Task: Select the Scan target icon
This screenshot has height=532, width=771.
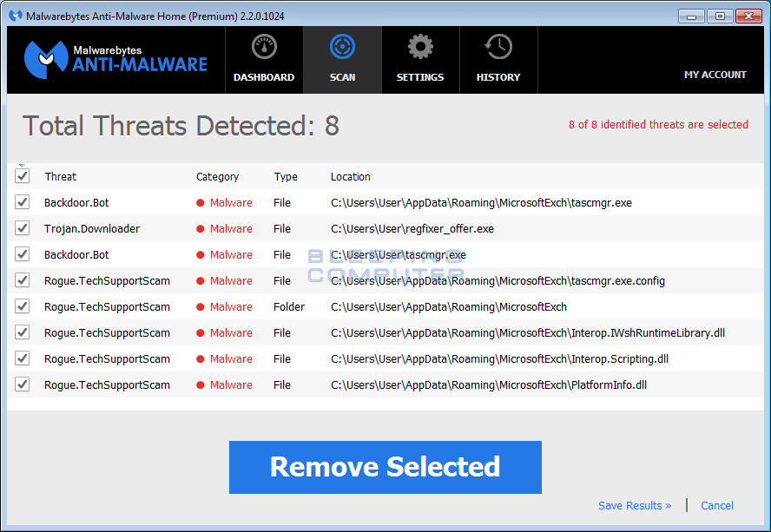Action: (342, 46)
